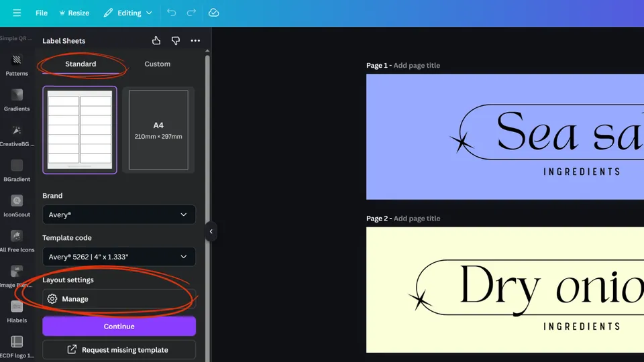Open the BGradient app
Viewport: 644px width, 362px height.
pos(17,171)
